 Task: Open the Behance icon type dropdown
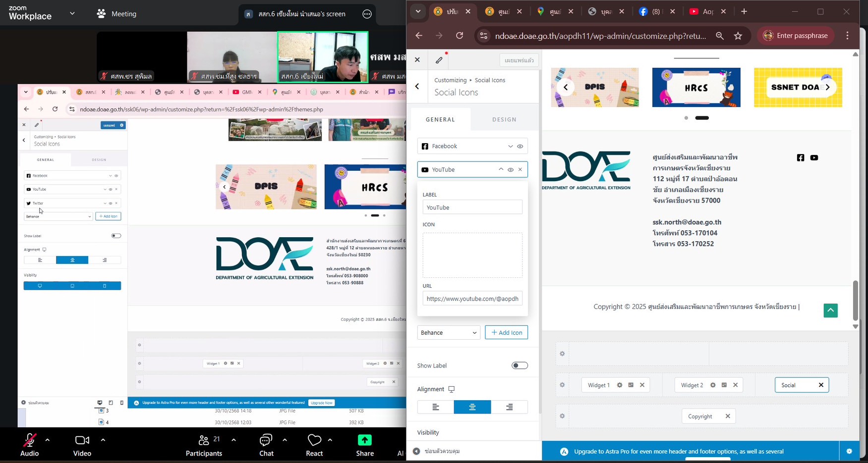tap(449, 332)
